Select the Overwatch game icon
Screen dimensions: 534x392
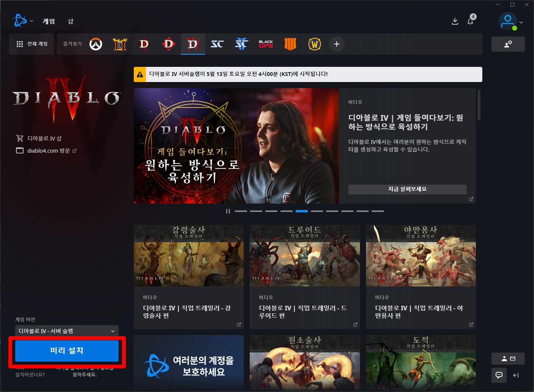tap(96, 44)
